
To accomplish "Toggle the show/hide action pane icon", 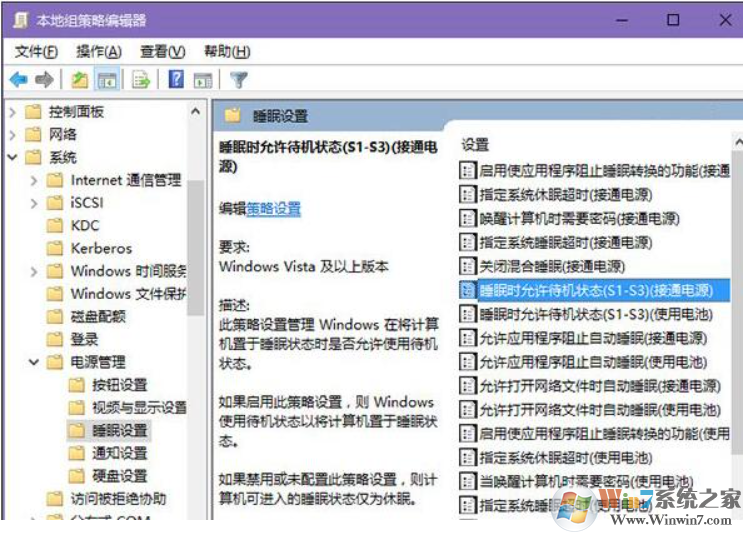I will click(x=203, y=80).
